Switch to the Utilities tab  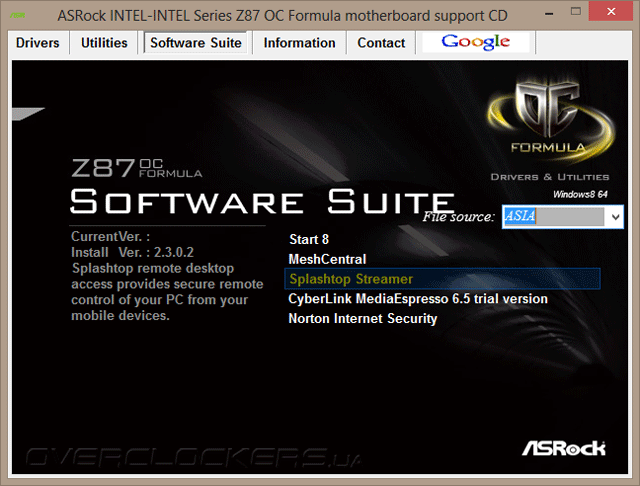click(x=104, y=43)
